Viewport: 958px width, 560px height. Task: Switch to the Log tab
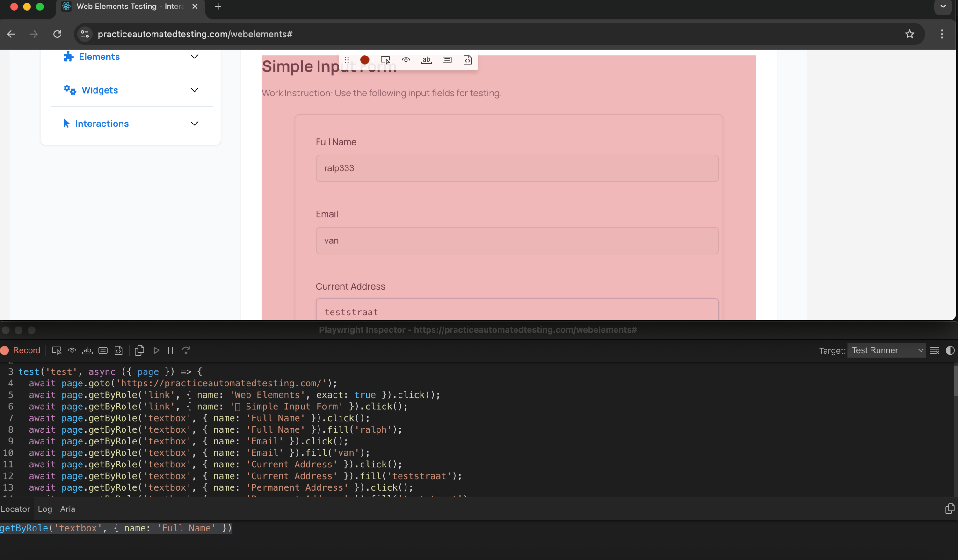(45, 509)
